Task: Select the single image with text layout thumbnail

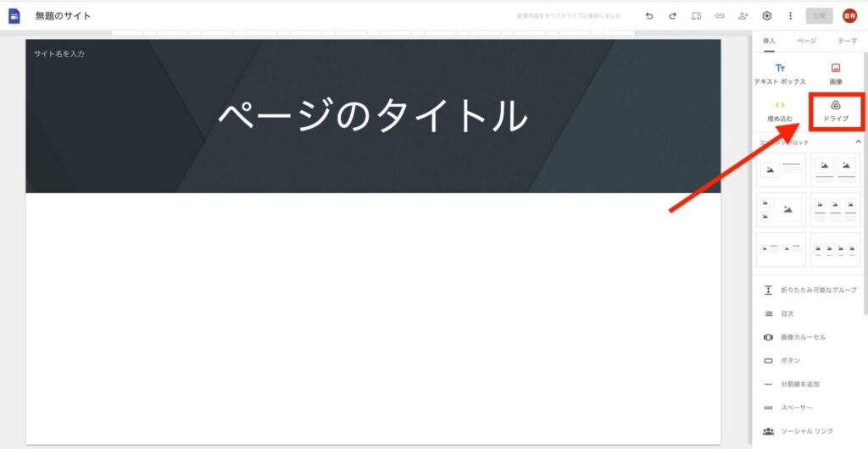Action: pos(781,170)
